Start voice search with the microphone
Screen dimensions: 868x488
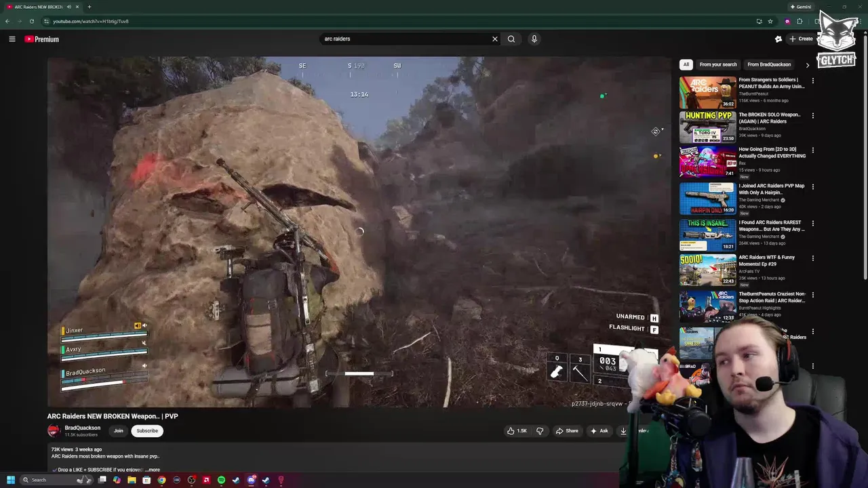tap(534, 39)
